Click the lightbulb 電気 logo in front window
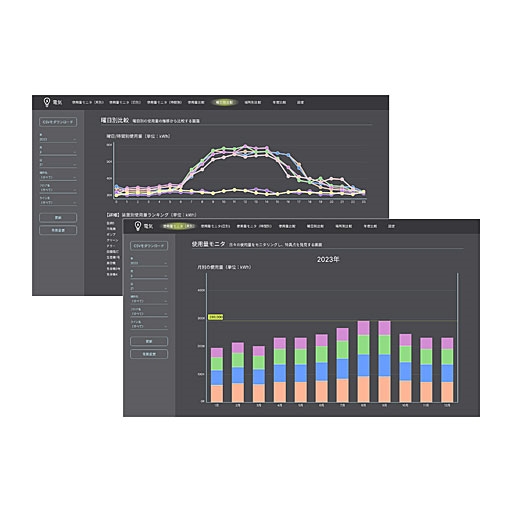The height and width of the screenshot is (512, 512). tap(144, 226)
